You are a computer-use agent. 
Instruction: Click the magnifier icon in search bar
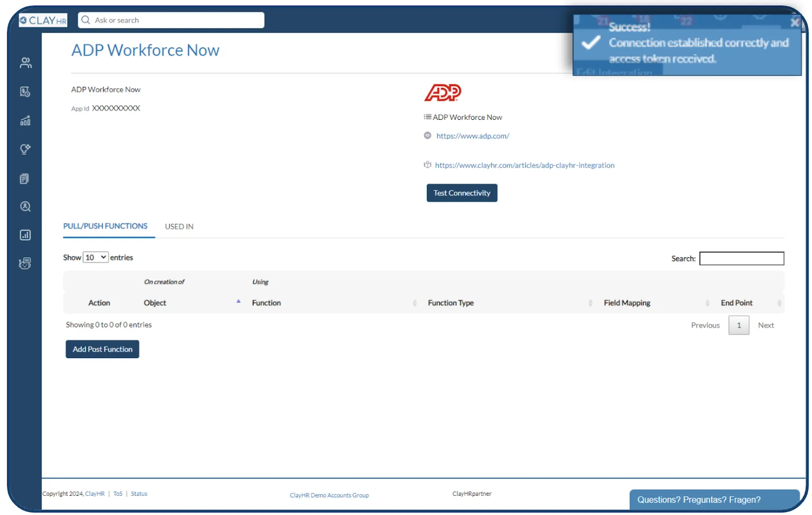pyautogui.click(x=86, y=20)
